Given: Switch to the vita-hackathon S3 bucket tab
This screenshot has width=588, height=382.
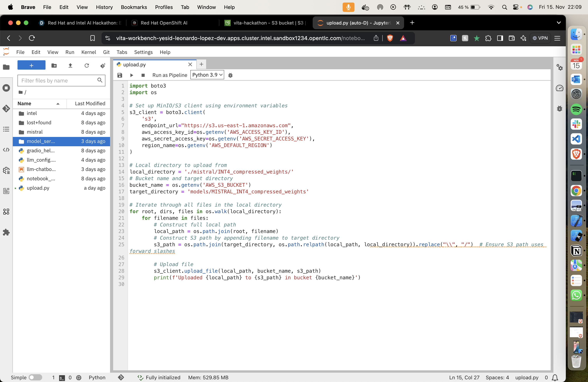Looking at the screenshot, I should tap(265, 23).
